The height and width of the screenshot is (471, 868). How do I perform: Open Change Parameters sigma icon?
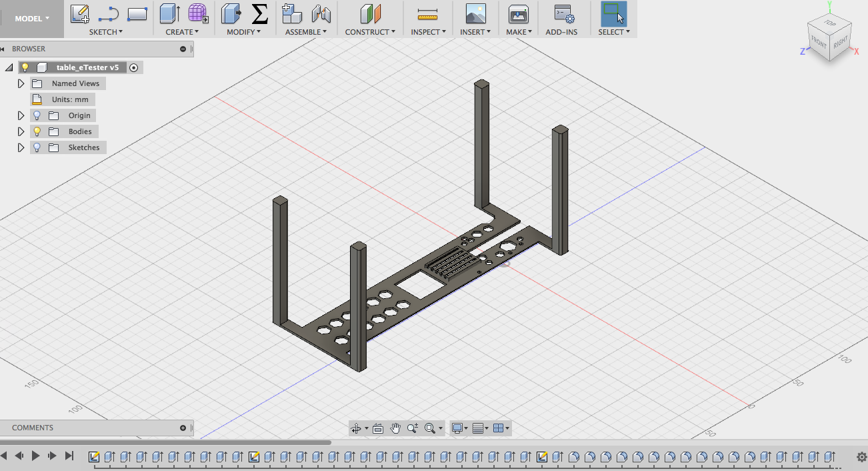click(x=259, y=13)
